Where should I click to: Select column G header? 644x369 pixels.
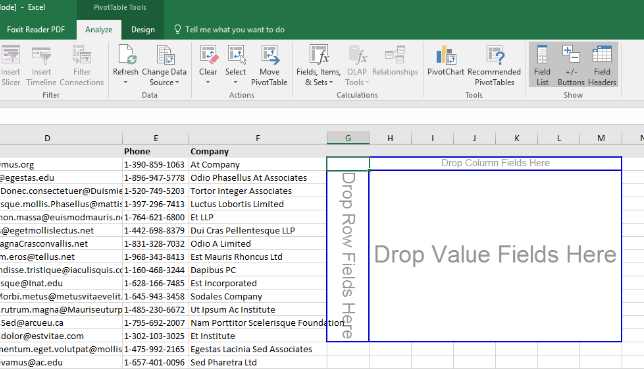click(348, 138)
